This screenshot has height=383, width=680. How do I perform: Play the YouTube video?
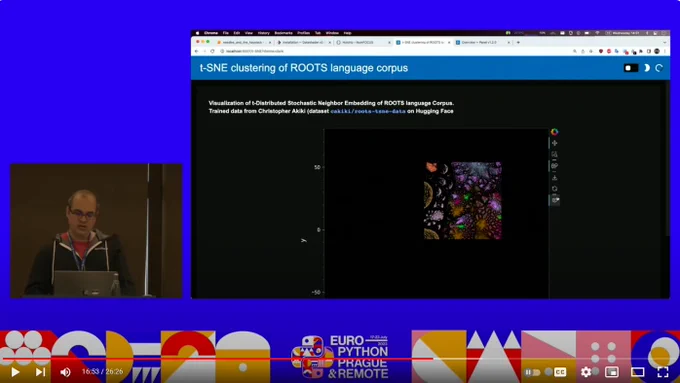[x=15, y=372]
